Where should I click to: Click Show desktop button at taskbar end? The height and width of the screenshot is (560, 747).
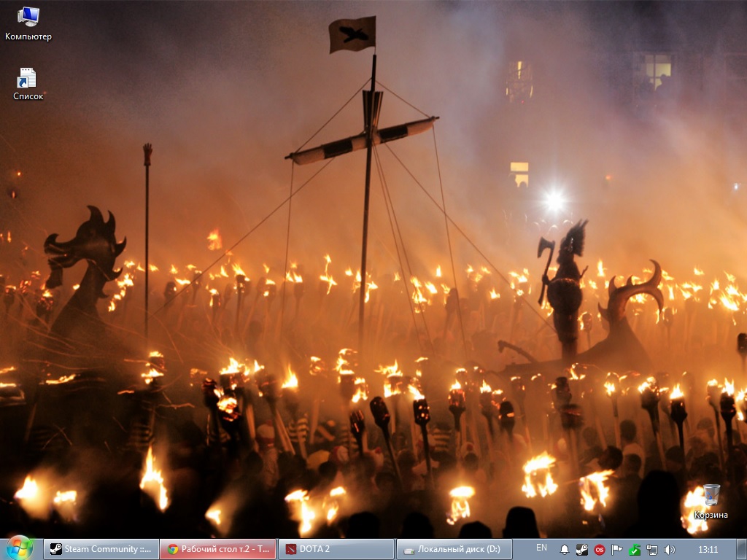coord(741,549)
